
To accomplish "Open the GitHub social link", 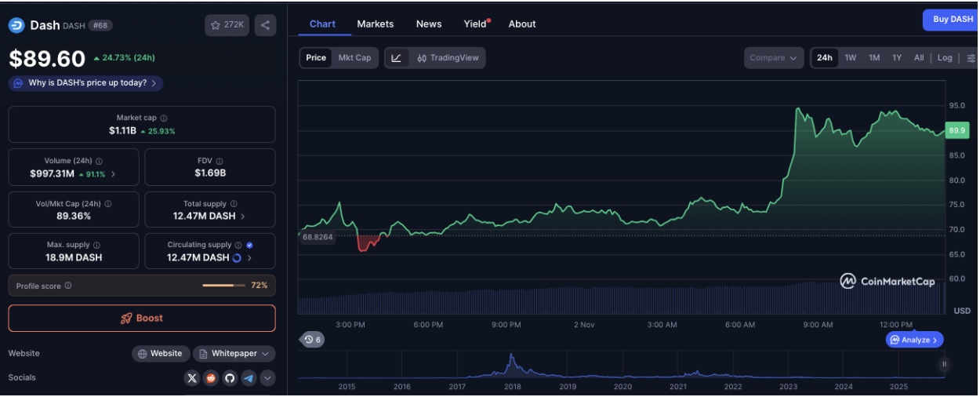I will tap(230, 378).
